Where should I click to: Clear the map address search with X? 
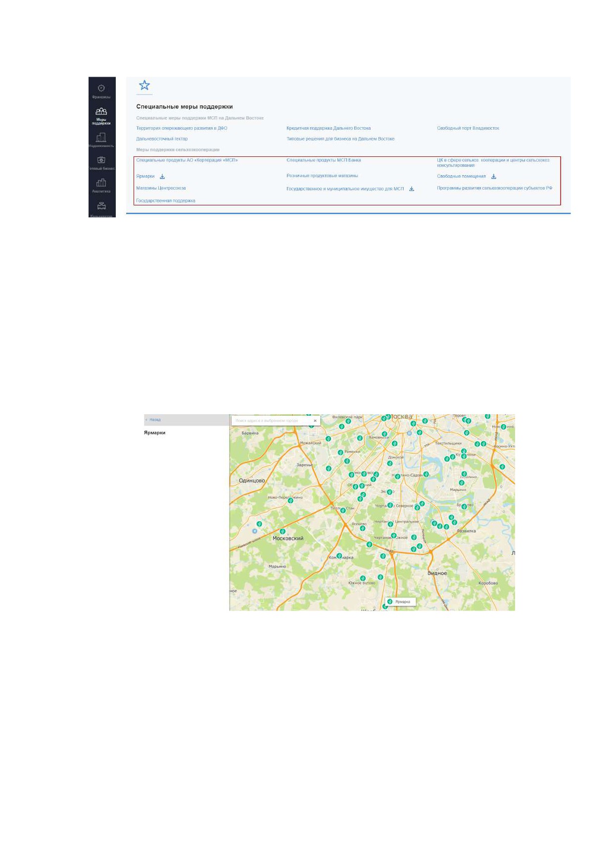click(315, 421)
